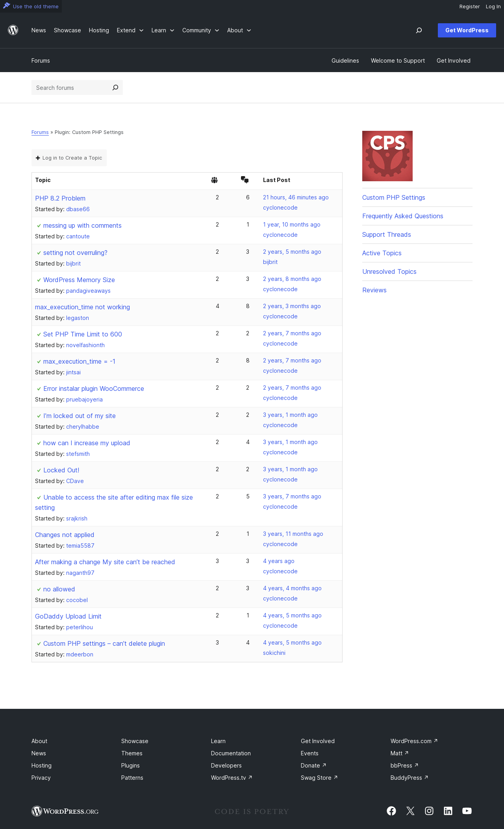Open the PHP 8.2 Problem topic
The height and width of the screenshot is (829, 504).
click(60, 198)
